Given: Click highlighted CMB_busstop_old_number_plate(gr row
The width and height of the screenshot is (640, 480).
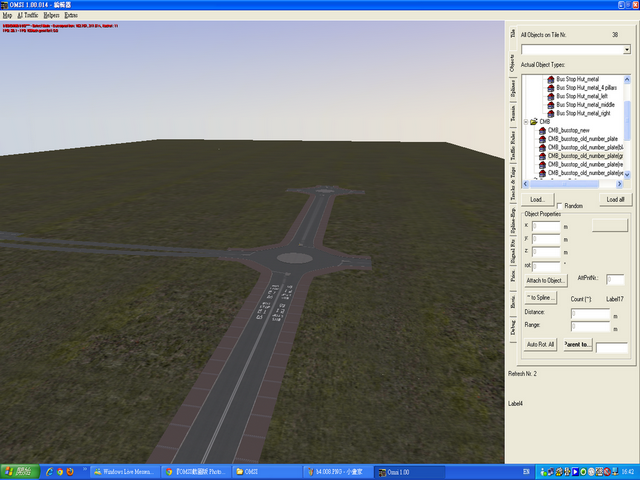Looking at the screenshot, I should pos(586,156).
